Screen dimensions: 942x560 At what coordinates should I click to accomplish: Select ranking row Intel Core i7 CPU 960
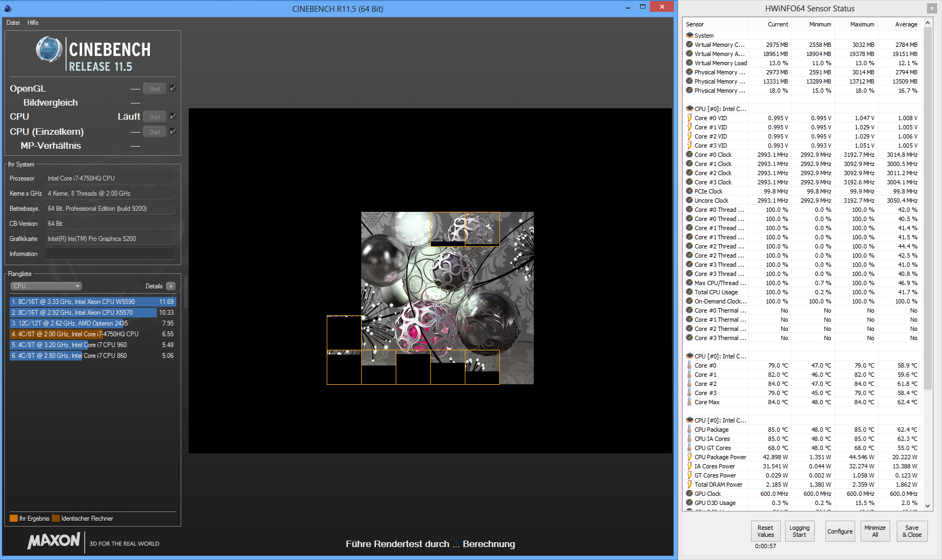(93, 345)
